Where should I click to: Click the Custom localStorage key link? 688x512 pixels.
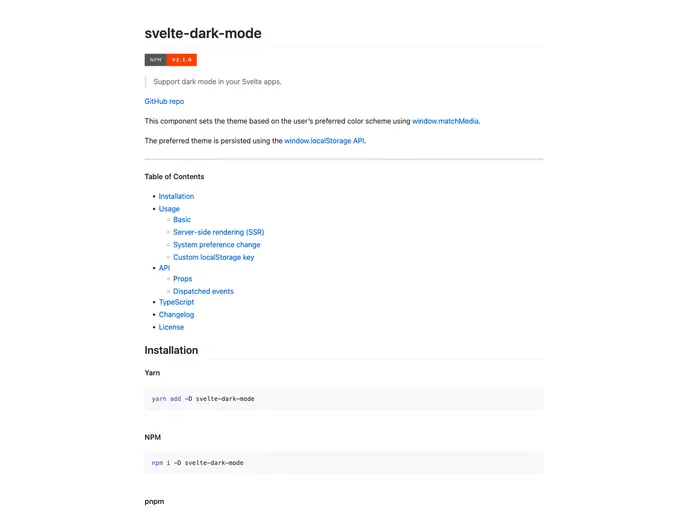pos(213,257)
